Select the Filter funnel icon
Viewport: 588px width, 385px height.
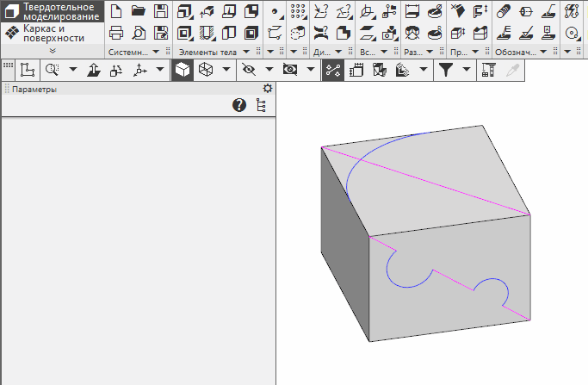pyautogui.click(x=446, y=71)
